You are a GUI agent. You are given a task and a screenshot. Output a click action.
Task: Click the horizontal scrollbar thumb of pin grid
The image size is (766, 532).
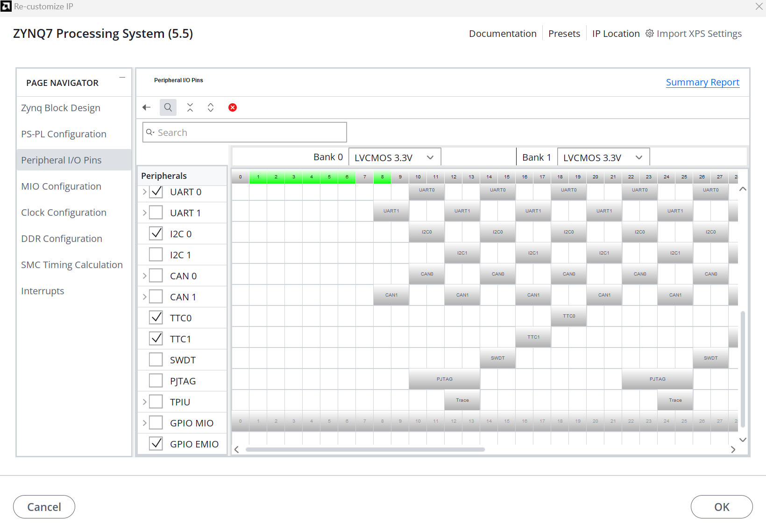(x=365, y=449)
